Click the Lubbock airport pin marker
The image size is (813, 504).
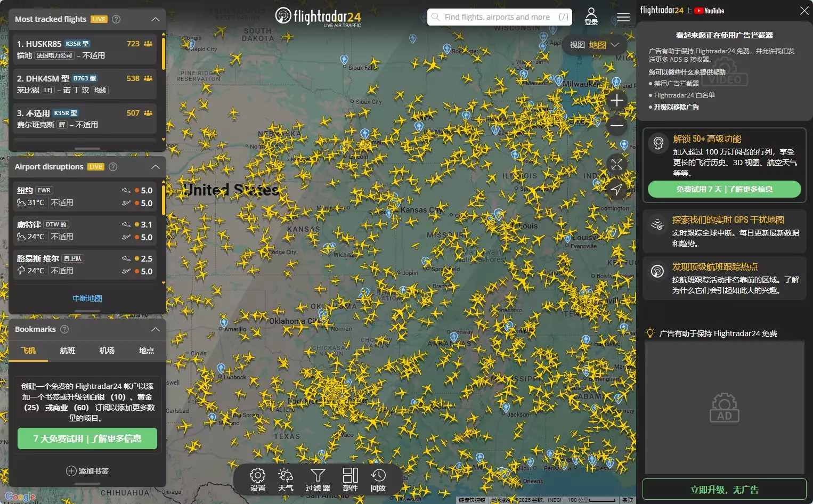click(x=221, y=368)
